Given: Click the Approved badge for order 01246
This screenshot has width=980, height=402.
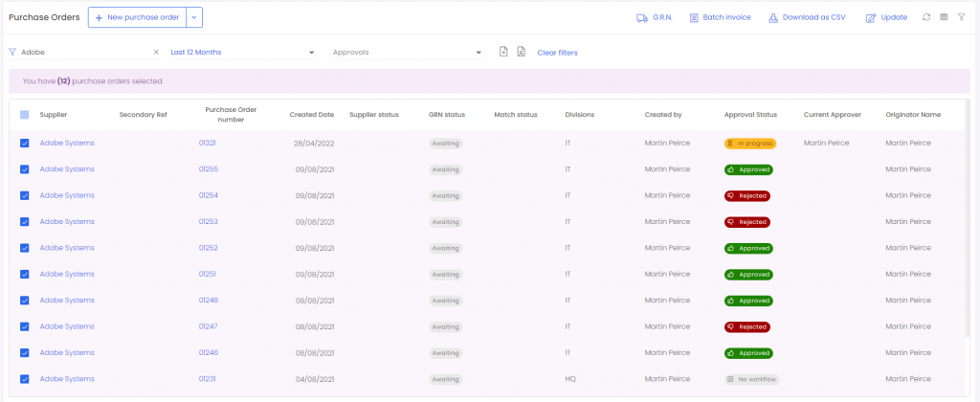Looking at the screenshot, I should coord(748,354).
